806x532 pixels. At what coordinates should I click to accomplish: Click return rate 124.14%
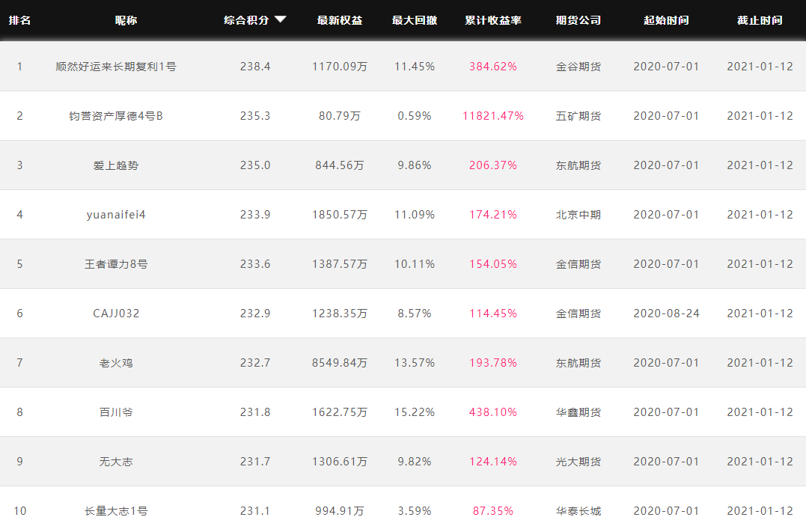point(493,461)
